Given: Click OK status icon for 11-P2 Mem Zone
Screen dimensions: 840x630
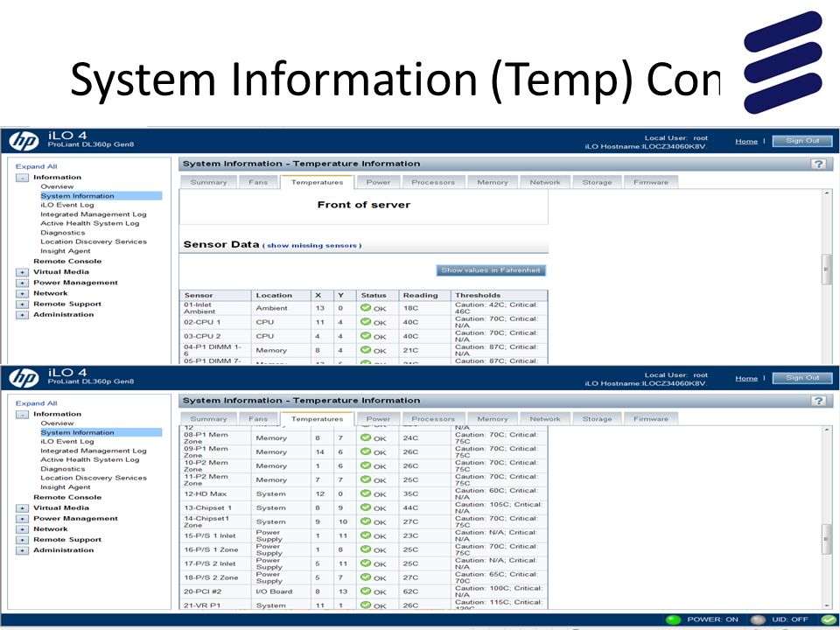Looking at the screenshot, I should click(x=366, y=479).
